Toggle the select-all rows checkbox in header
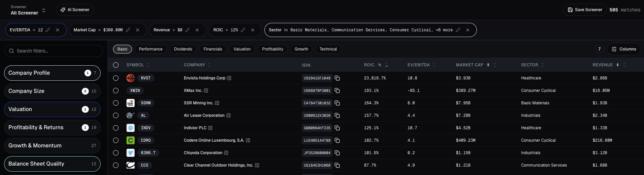The width and height of the screenshot is (644, 175). (116, 65)
